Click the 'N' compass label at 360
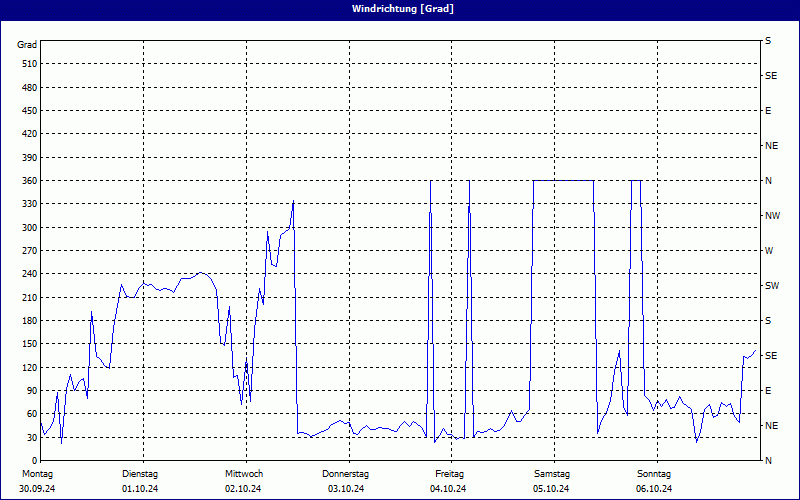The width and height of the screenshot is (800, 500). click(x=768, y=181)
